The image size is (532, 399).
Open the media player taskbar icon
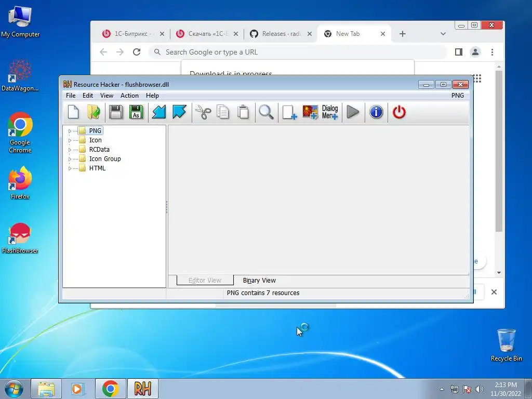pyautogui.click(x=78, y=389)
